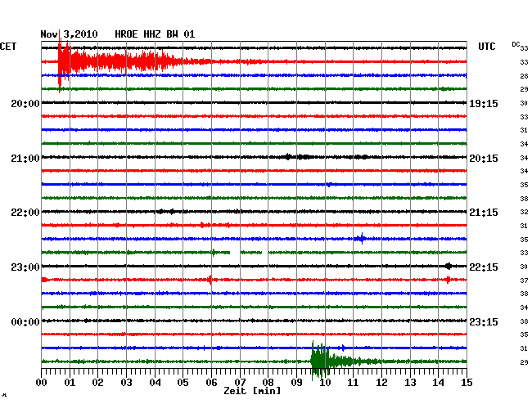Click the "DC" column header label
Viewport: 532px width, 404px height.
coord(516,44)
